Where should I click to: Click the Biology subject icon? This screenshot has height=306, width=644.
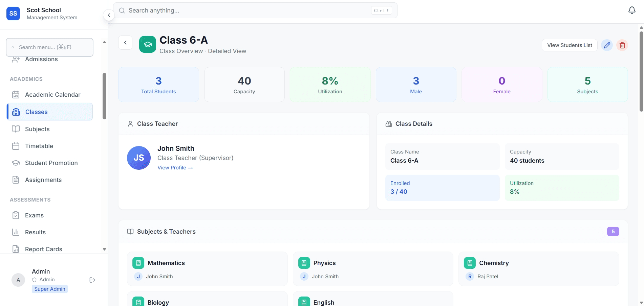(138, 302)
